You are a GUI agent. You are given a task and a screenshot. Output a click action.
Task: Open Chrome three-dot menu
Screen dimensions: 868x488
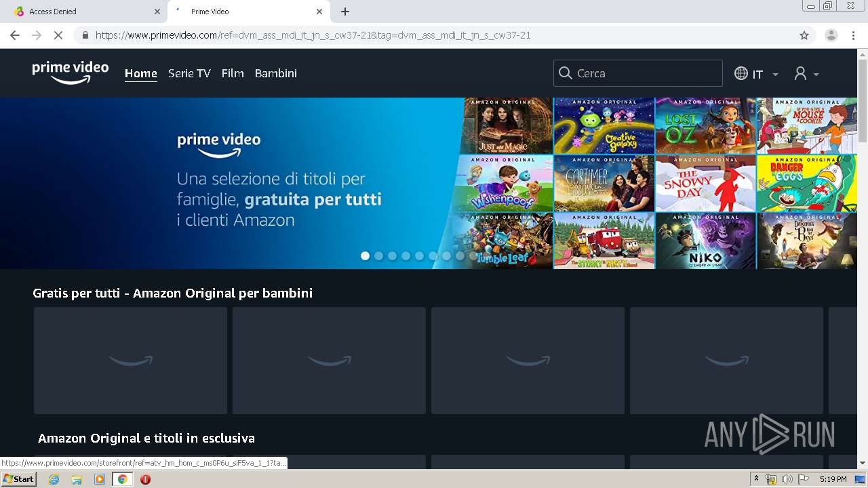(853, 35)
